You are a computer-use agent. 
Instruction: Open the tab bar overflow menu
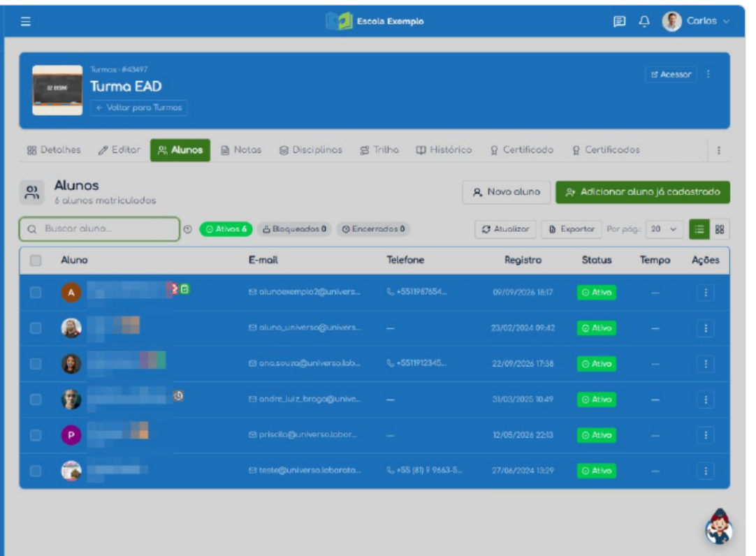[719, 150]
